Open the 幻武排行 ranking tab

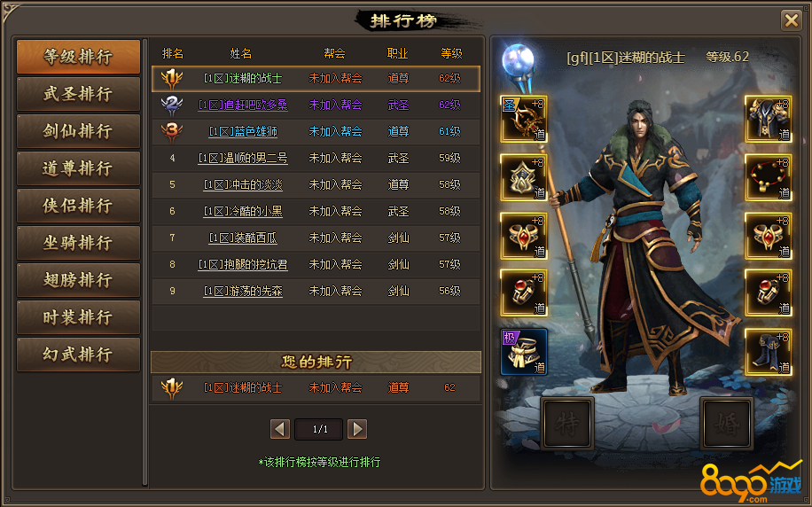(x=78, y=355)
